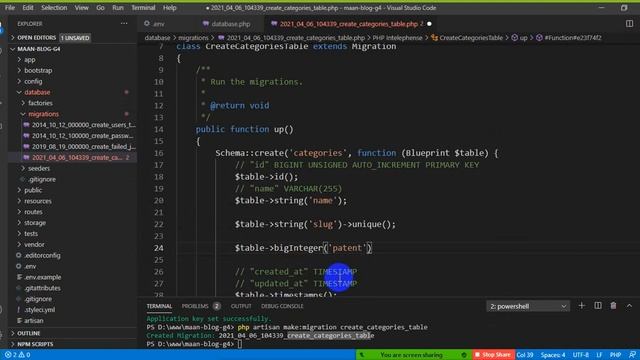
Task: Create a new terminal with plus icon
Action: point(582,306)
